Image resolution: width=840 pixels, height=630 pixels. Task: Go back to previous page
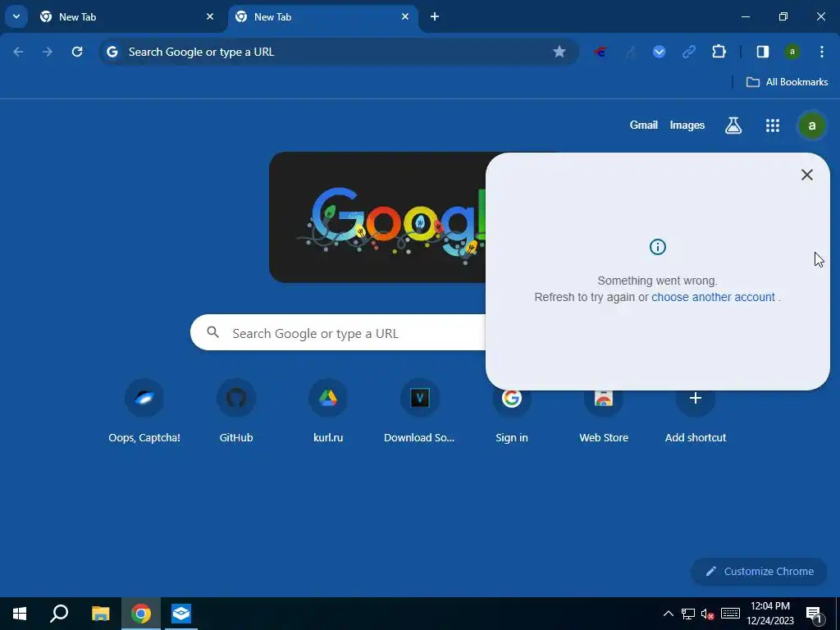point(18,52)
